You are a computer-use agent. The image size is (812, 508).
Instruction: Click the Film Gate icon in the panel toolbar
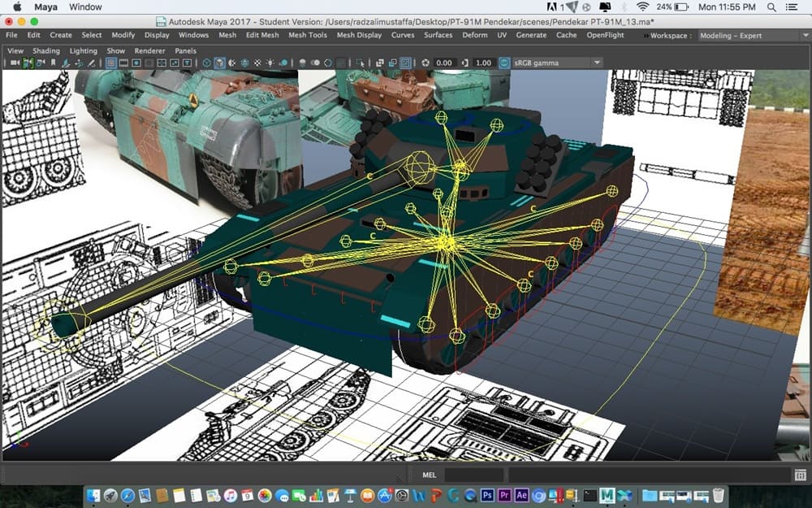[124, 63]
